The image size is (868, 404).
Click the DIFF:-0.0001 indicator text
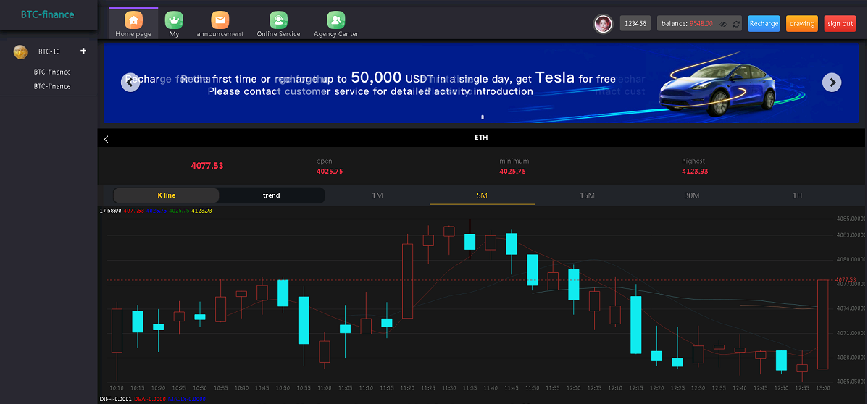click(116, 399)
